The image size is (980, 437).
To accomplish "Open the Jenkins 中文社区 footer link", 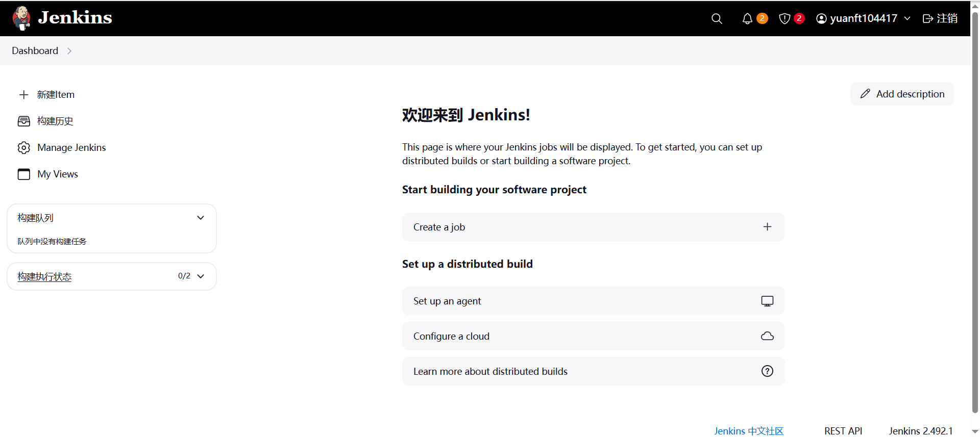I will (749, 431).
